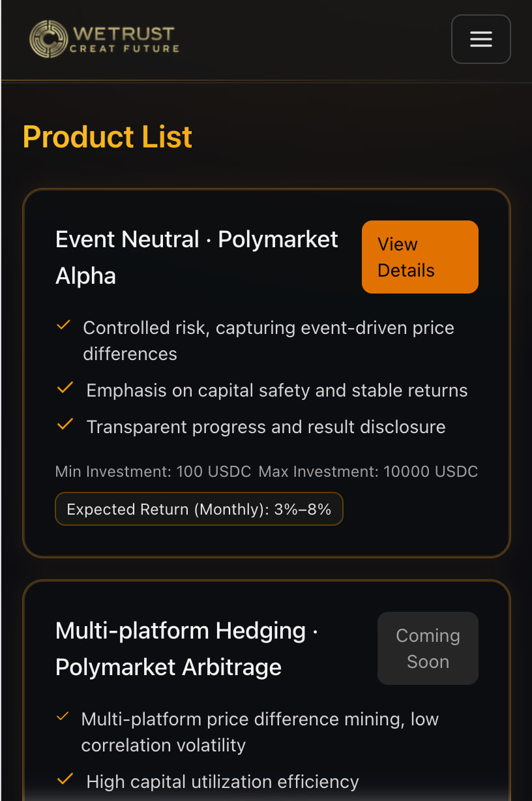This screenshot has height=801, width=532.
Task: Click the Expected Return (Monthly) badge
Action: pyautogui.click(x=199, y=509)
